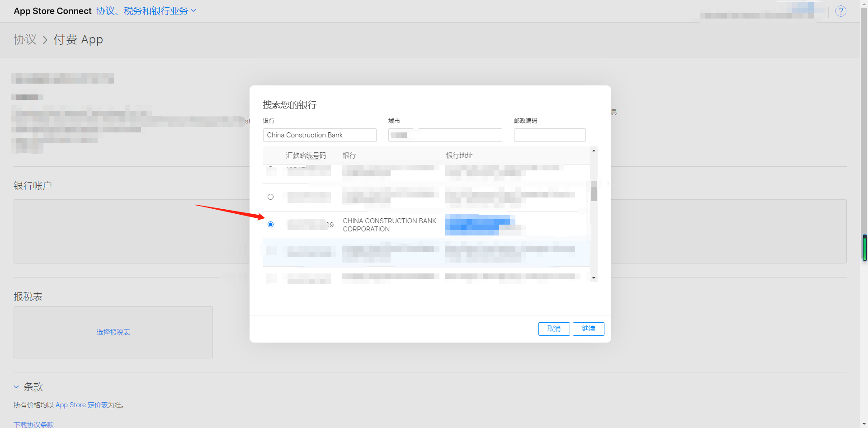The image size is (868, 428).
Task: Click the 城市 city input field
Action: click(x=445, y=135)
